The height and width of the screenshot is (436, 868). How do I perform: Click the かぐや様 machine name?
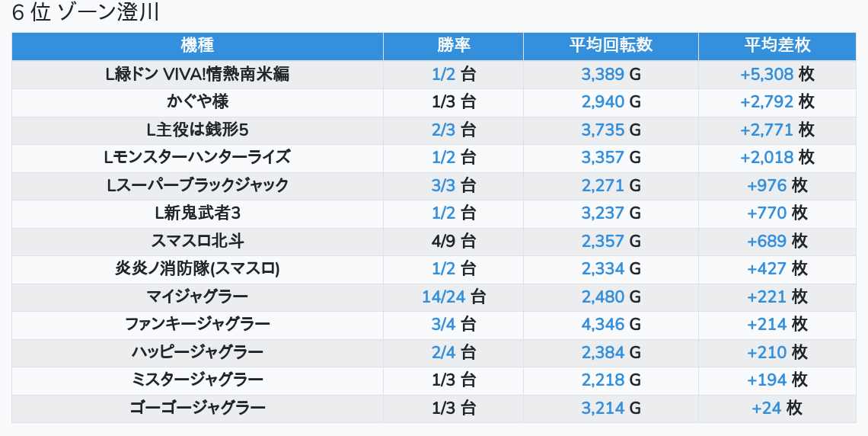click(197, 101)
